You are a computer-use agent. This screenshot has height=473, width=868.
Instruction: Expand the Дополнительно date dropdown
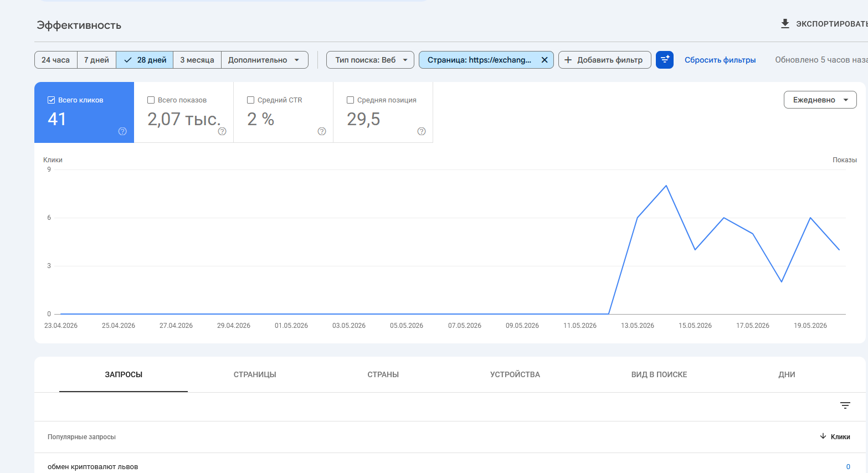[x=264, y=60]
